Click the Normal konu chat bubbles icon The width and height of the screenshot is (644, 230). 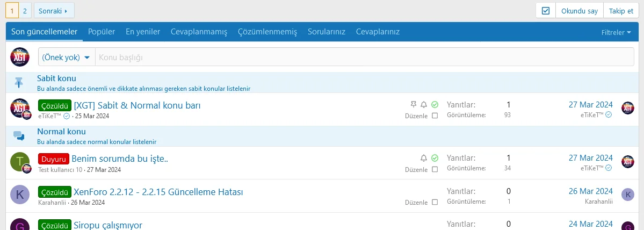pyautogui.click(x=19, y=136)
